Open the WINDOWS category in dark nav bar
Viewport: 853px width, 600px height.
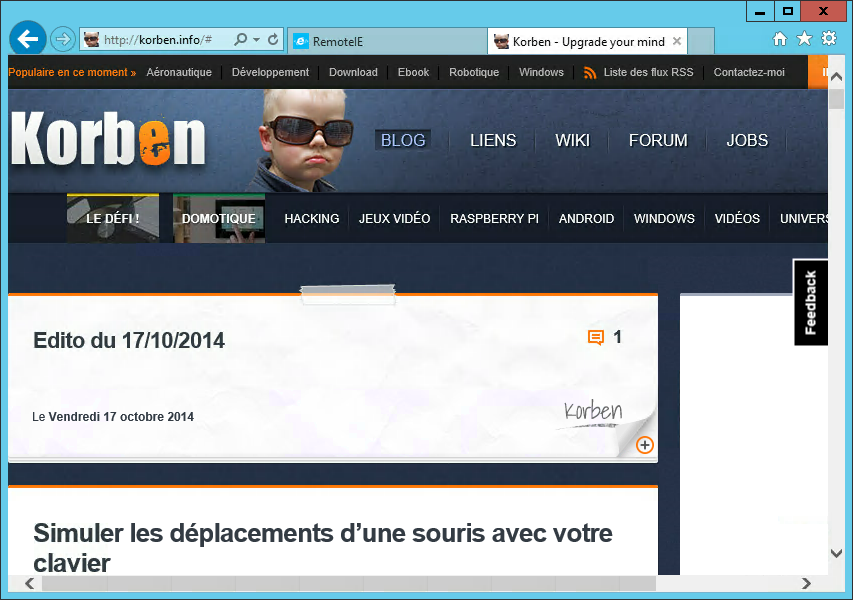coord(664,219)
